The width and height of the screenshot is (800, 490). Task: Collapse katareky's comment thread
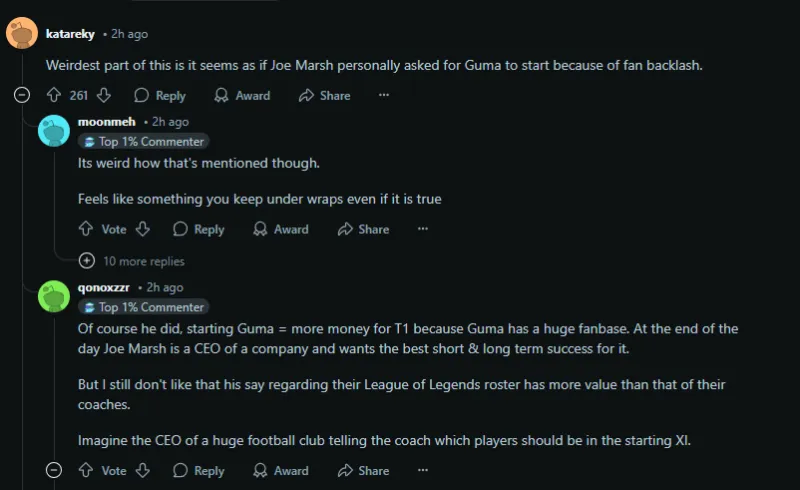point(22,95)
